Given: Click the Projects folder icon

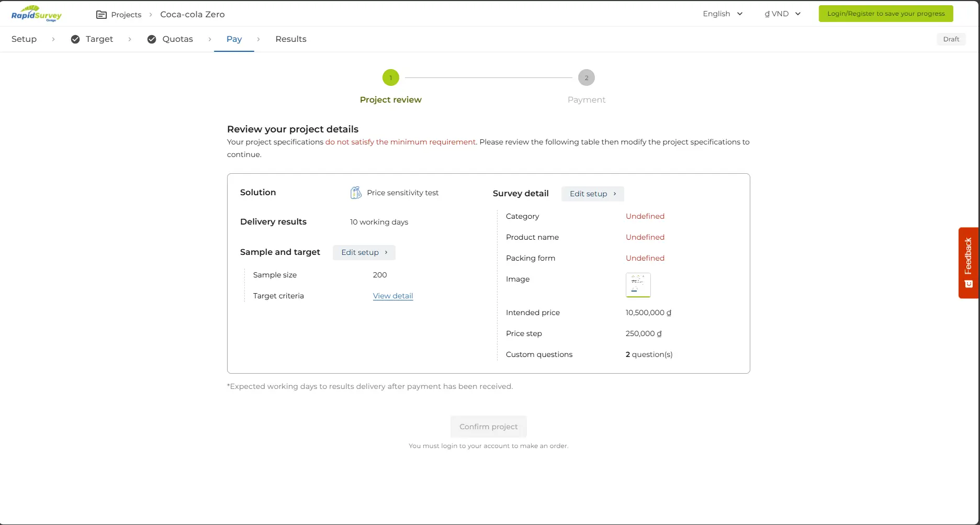Looking at the screenshot, I should 102,15.
